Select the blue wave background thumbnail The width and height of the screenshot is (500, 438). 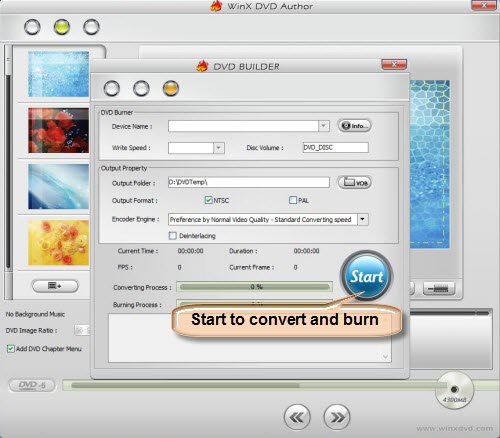point(59,186)
